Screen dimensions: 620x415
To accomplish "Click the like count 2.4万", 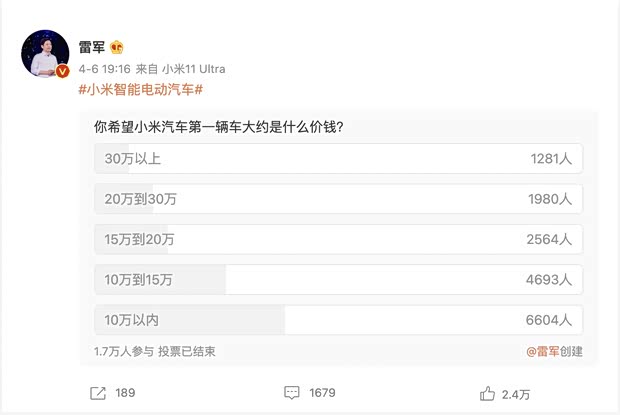I will [x=516, y=394].
